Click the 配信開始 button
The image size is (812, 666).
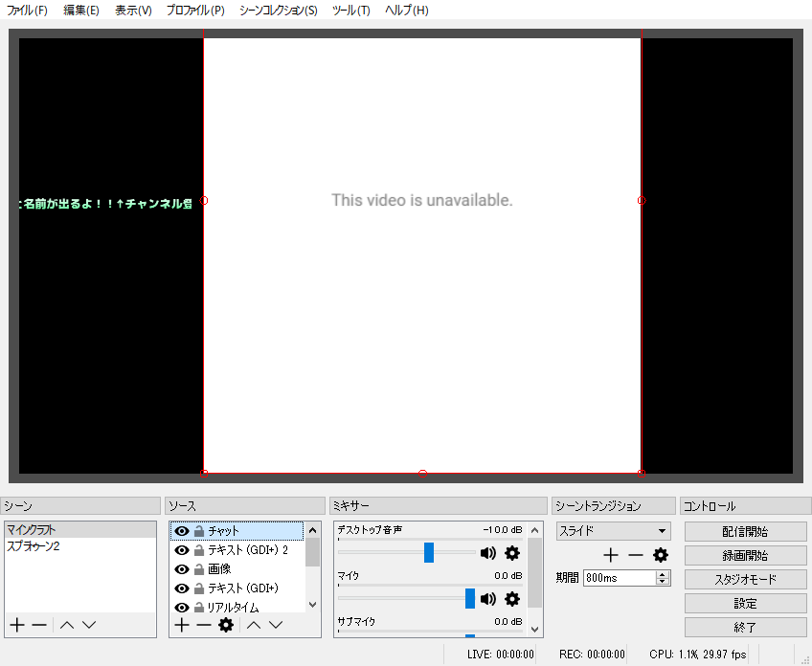point(745,531)
